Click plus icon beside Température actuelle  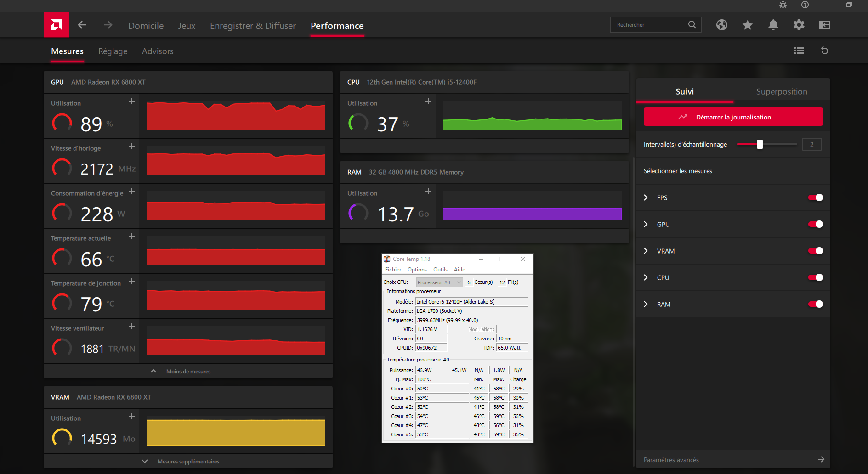click(x=132, y=236)
